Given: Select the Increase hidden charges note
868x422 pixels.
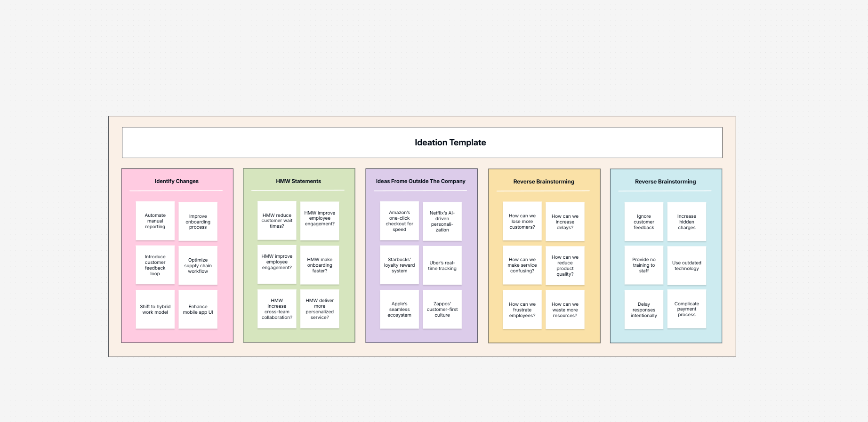Looking at the screenshot, I should pos(686,222).
